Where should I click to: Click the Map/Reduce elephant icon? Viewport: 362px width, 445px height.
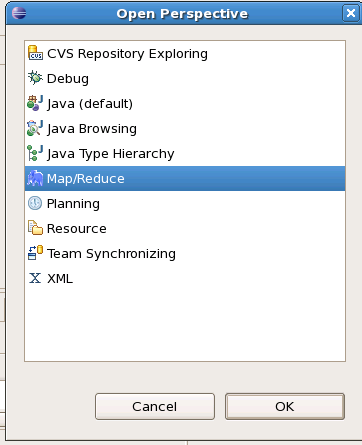coord(35,178)
